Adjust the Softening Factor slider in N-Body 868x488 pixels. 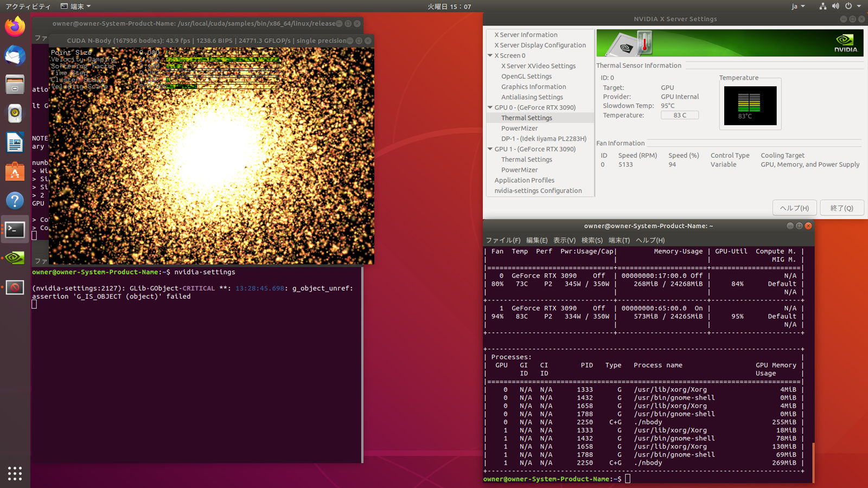[222, 66]
